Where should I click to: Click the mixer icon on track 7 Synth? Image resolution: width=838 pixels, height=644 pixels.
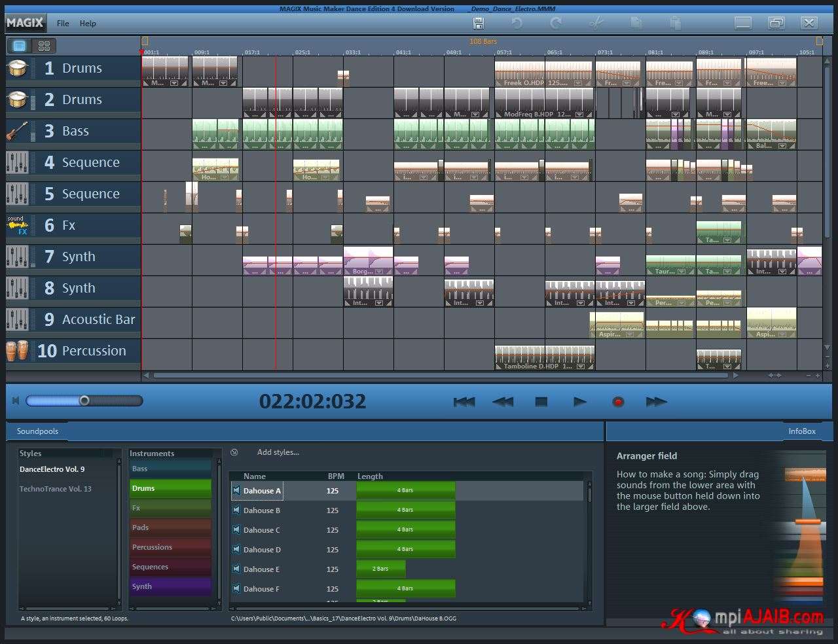point(18,257)
